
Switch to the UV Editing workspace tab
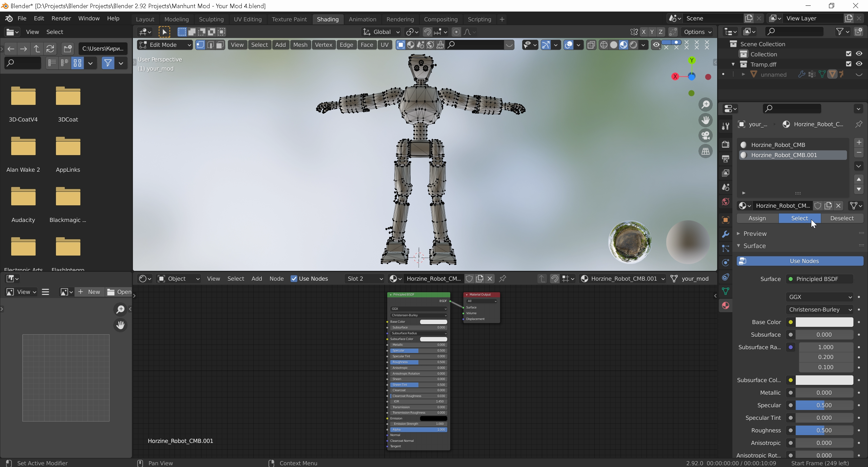click(248, 19)
